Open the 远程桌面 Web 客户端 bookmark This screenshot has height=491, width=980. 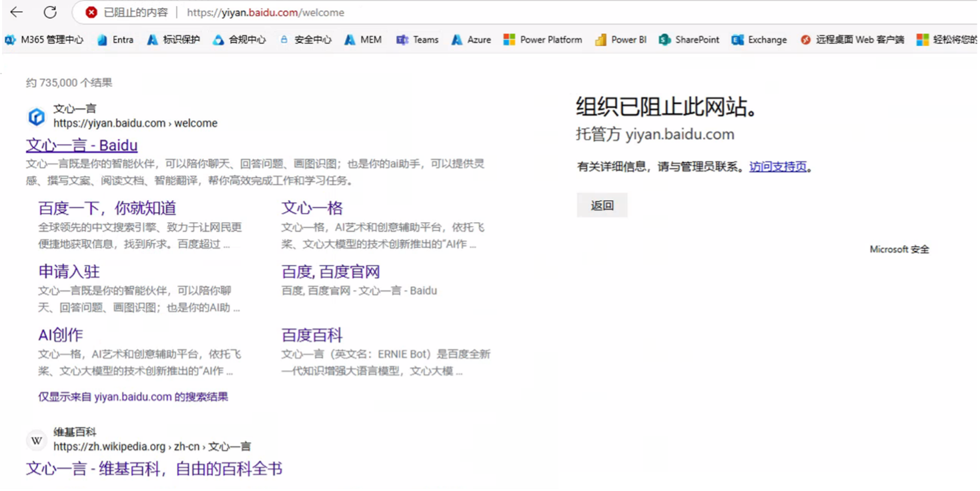(852, 40)
